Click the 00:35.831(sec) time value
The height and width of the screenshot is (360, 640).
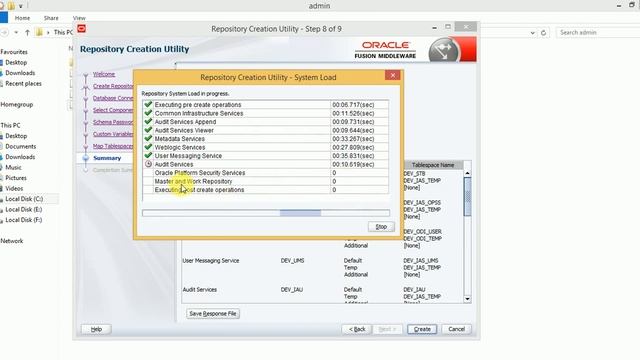(x=353, y=156)
